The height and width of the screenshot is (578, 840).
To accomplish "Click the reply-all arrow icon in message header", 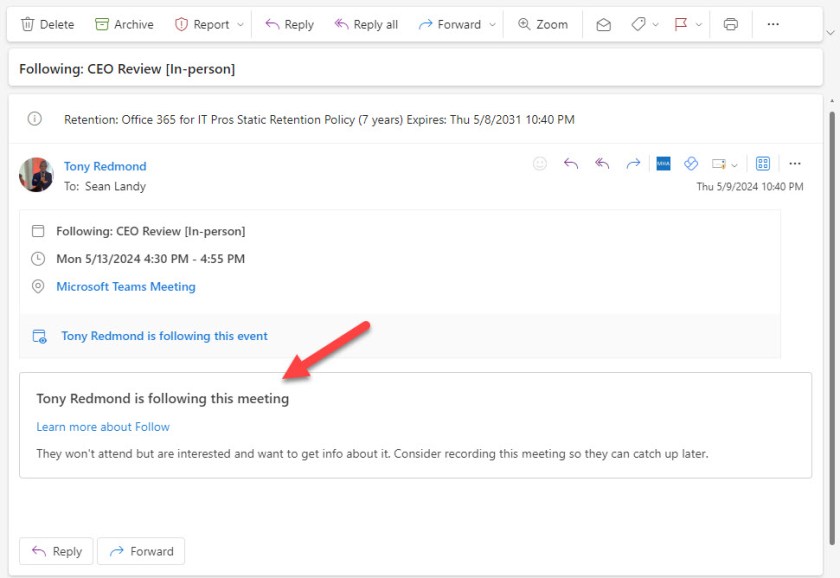I will click(602, 163).
